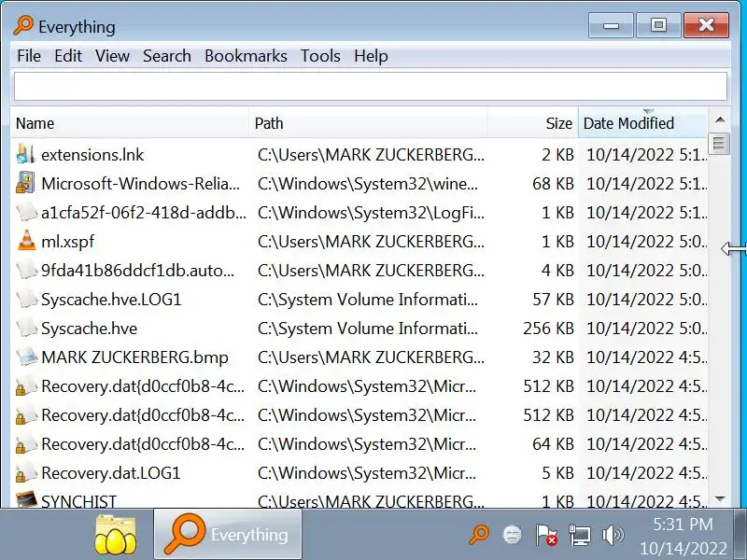Image resolution: width=747 pixels, height=560 pixels.
Task: Click the scrollbar up arrow
Action: pos(720,119)
